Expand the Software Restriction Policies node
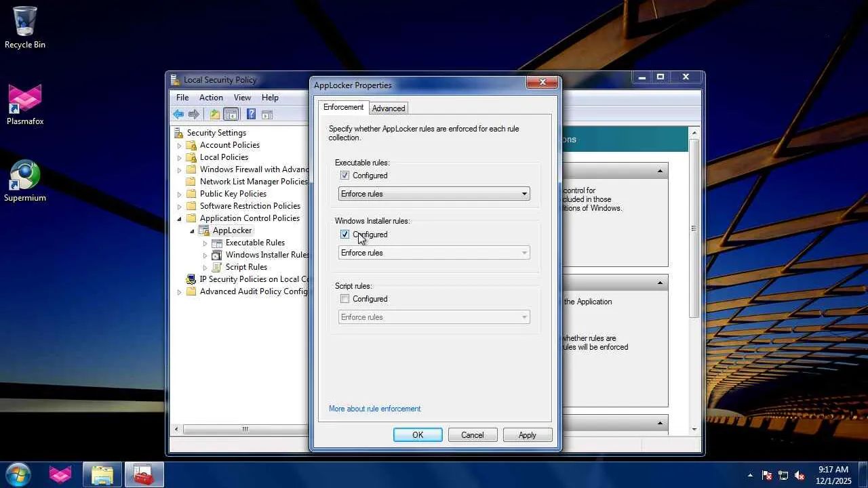The image size is (868, 488). [180, 207]
